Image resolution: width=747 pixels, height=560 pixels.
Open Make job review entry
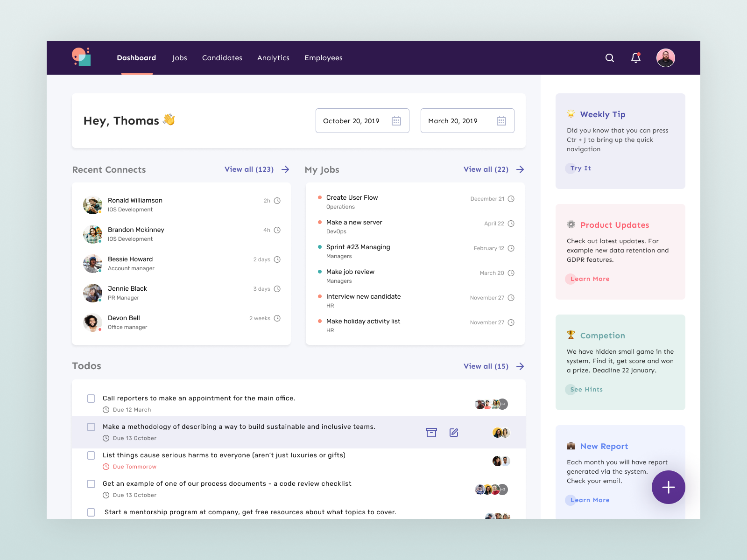coord(350,272)
